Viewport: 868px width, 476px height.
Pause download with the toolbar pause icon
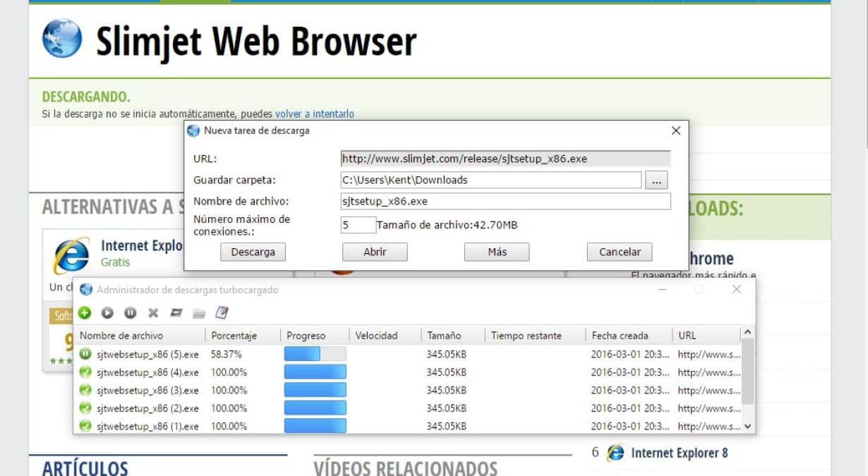point(131,312)
